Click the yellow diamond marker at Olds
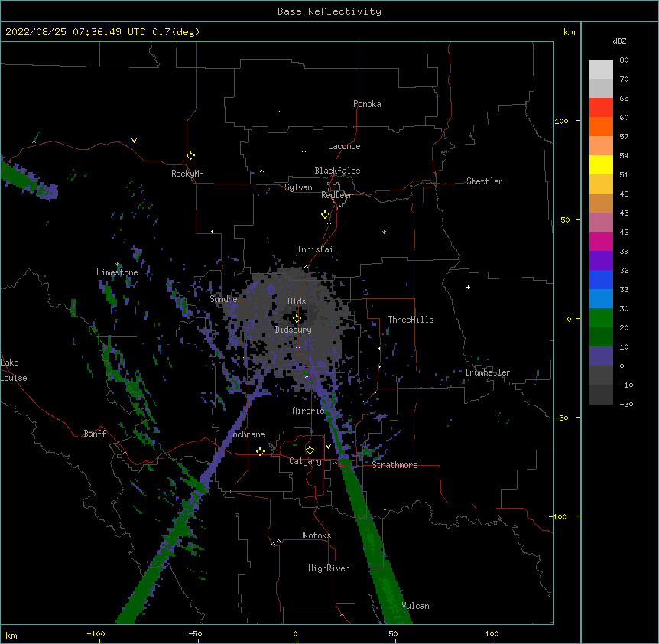Viewport: 659px width, 644px height. point(297,319)
